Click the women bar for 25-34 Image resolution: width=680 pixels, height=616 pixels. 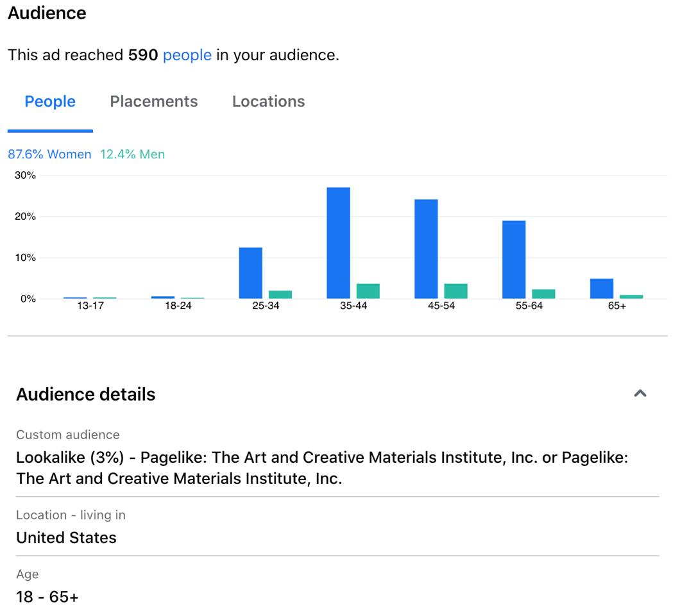coord(251,273)
